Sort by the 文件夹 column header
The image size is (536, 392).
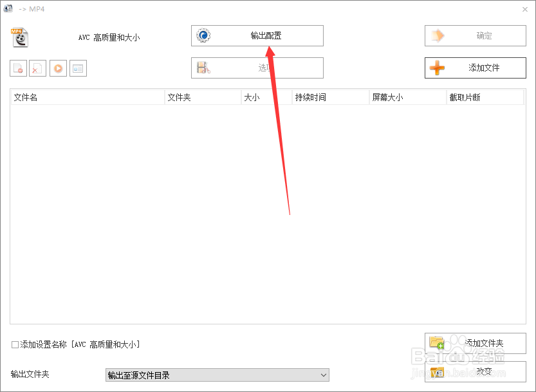pyautogui.click(x=203, y=97)
